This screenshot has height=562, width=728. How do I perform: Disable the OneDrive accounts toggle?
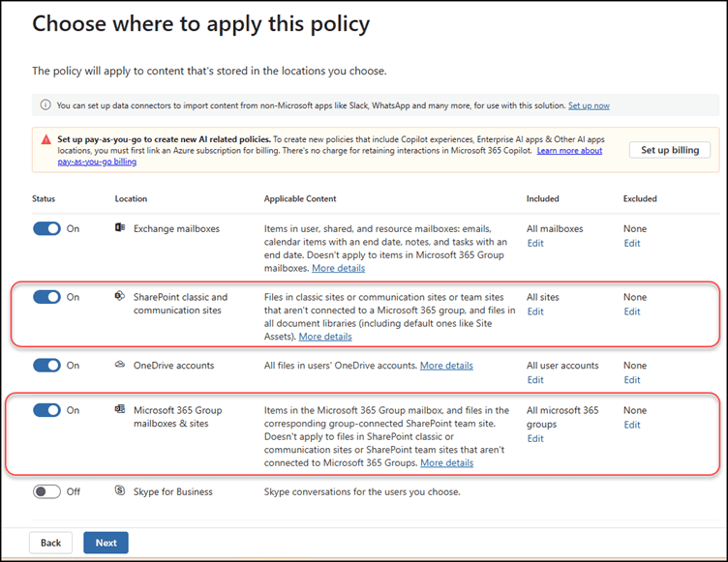click(46, 366)
